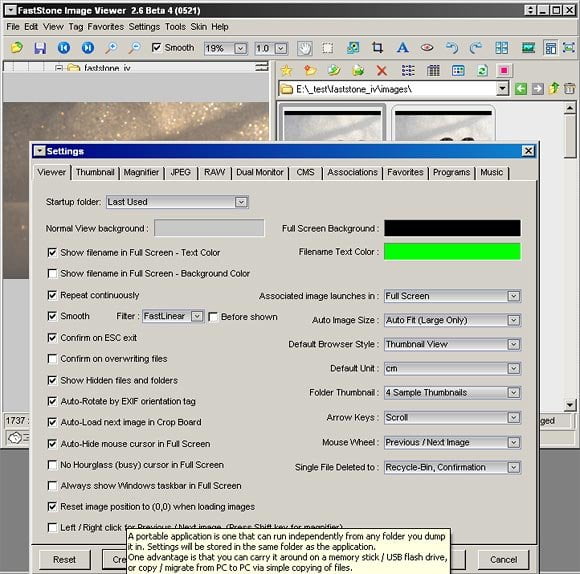Screen dimensions: 580x574
Task: Toggle Show Hidden files and folders
Action: coord(52,380)
